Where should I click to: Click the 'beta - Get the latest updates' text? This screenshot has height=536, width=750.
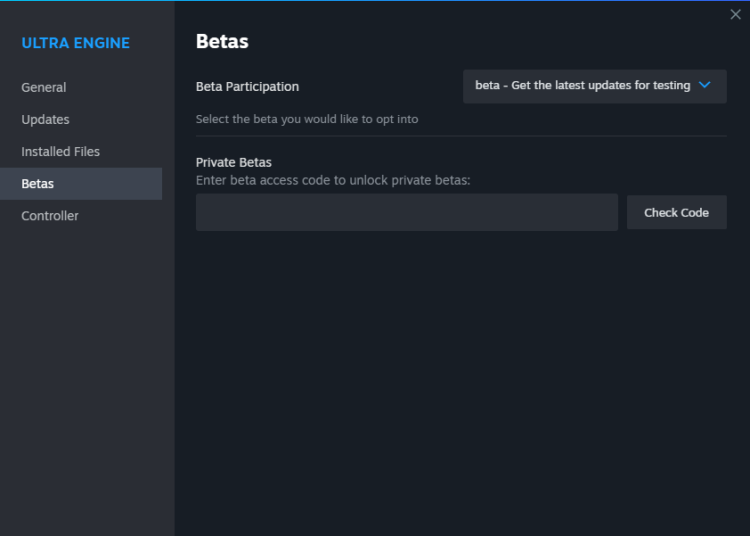[x=582, y=86]
